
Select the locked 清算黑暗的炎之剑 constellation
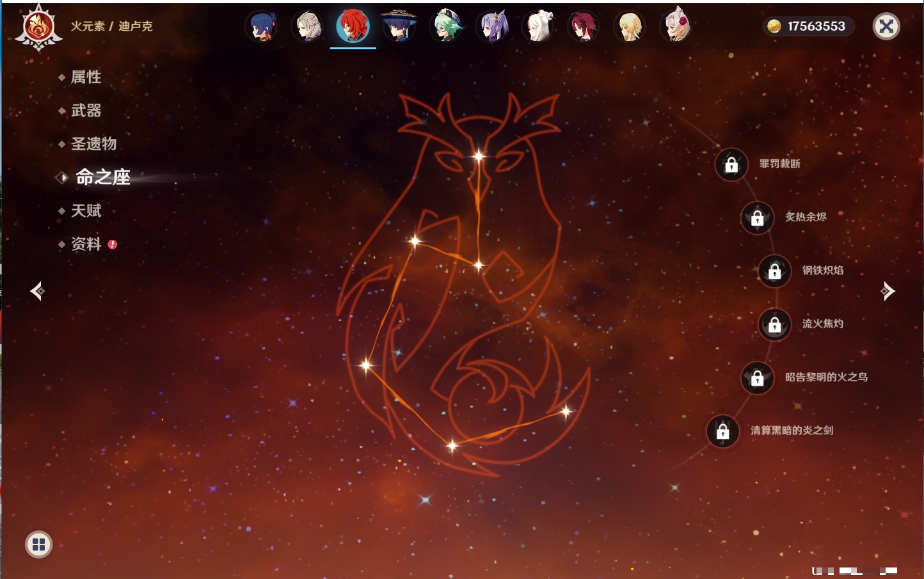tap(722, 431)
